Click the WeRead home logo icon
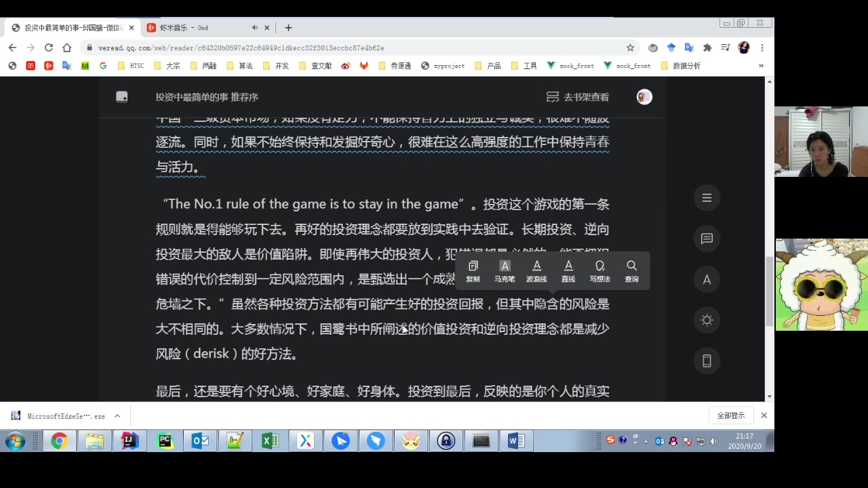Viewport: 868px width, 488px height. pos(122,97)
